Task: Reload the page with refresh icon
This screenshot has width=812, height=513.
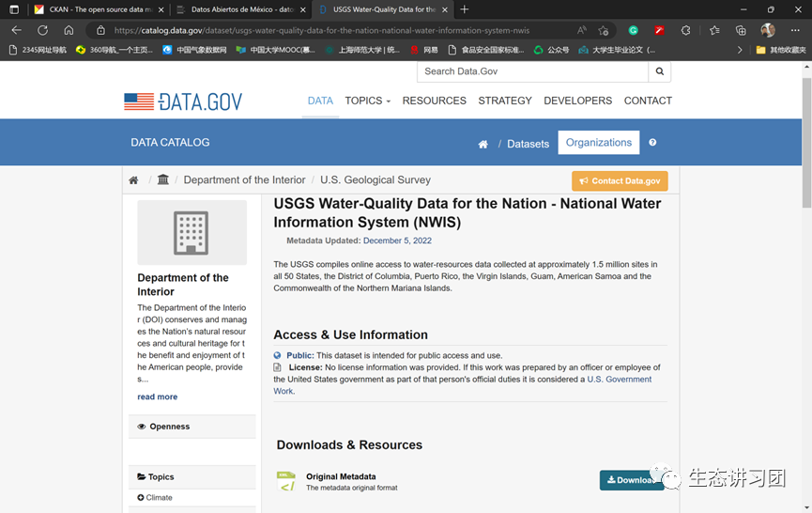Action: pyautogui.click(x=42, y=30)
